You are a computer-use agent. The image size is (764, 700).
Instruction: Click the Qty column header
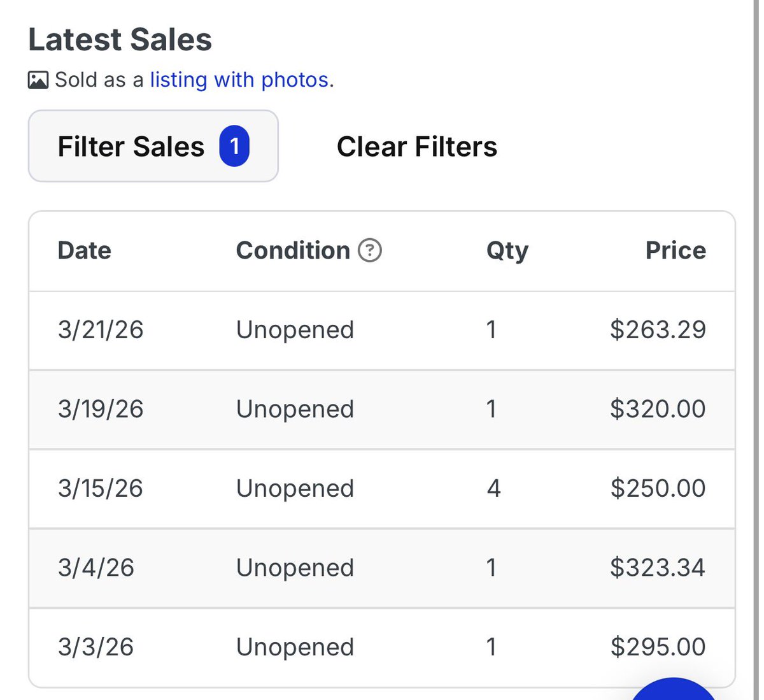(507, 250)
